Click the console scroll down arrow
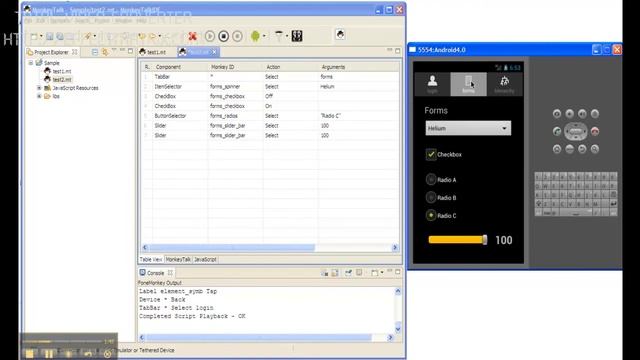This screenshot has height=360, width=640. [398, 329]
